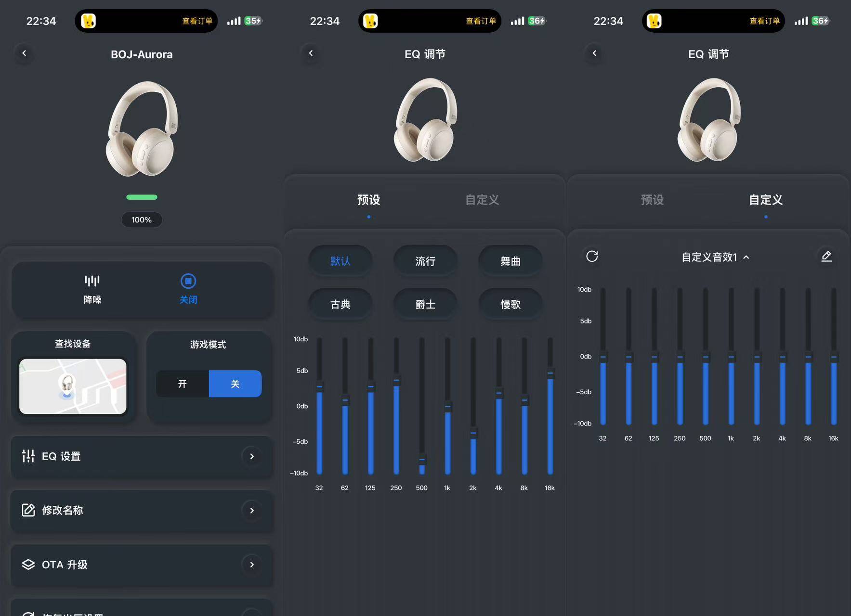Switch to 预设 tab on custom screen
851x616 pixels.
[653, 200]
